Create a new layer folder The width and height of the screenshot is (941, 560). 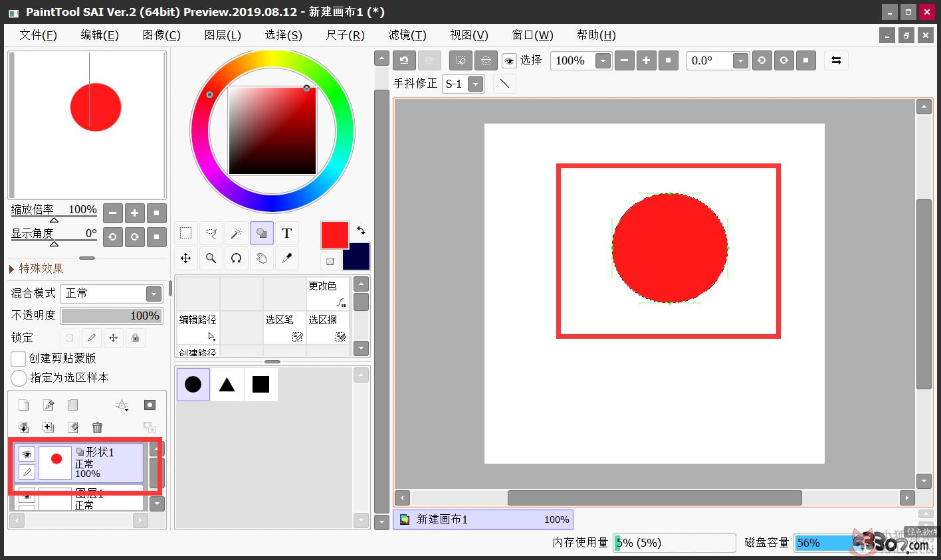pyautogui.click(x=73, y=405)
